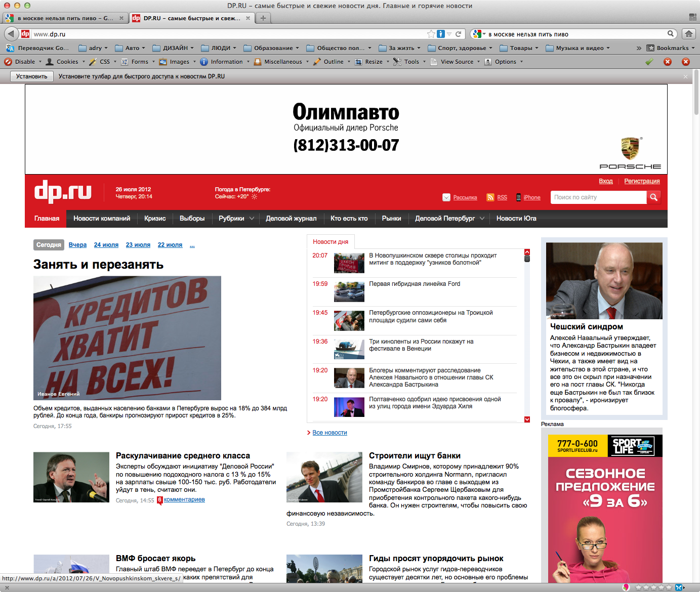The height and width of the screenshot is (592, 700).
Task: Click the red site search magnifier button
Action: [x=653, y=197]
